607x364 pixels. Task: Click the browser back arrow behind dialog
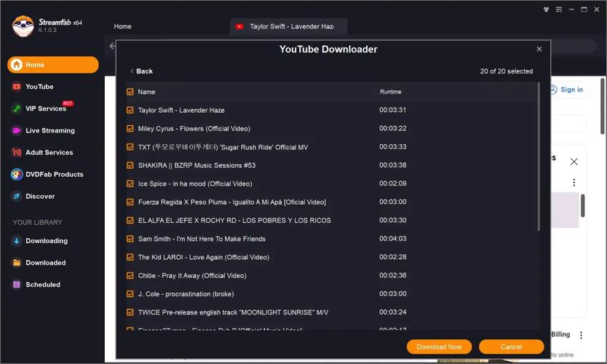(112, 46)
